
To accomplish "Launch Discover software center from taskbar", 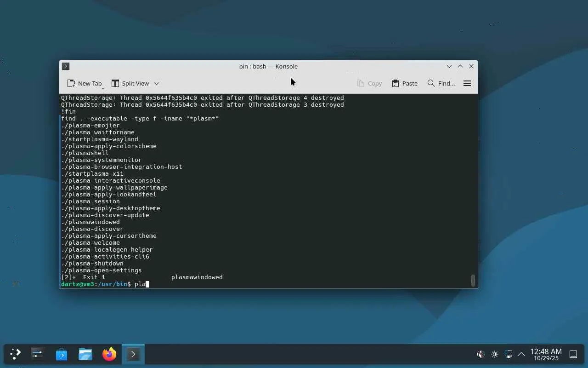I will click(x=62, y=354).
